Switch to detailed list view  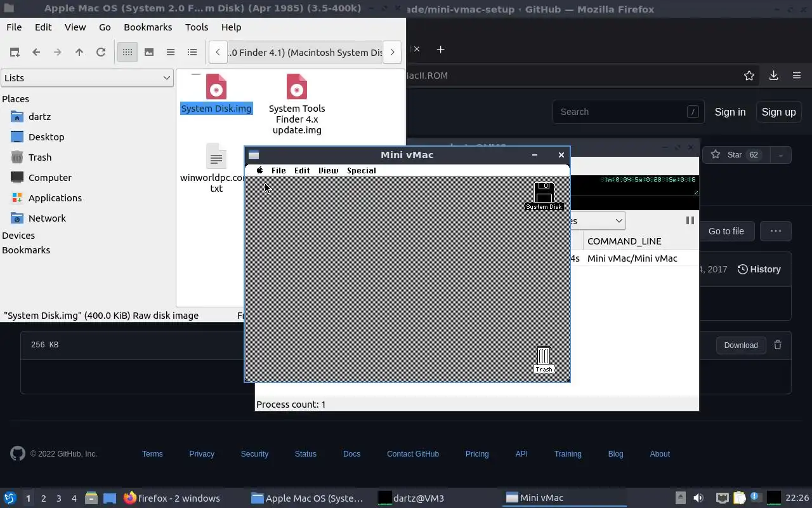coord(192,52)
